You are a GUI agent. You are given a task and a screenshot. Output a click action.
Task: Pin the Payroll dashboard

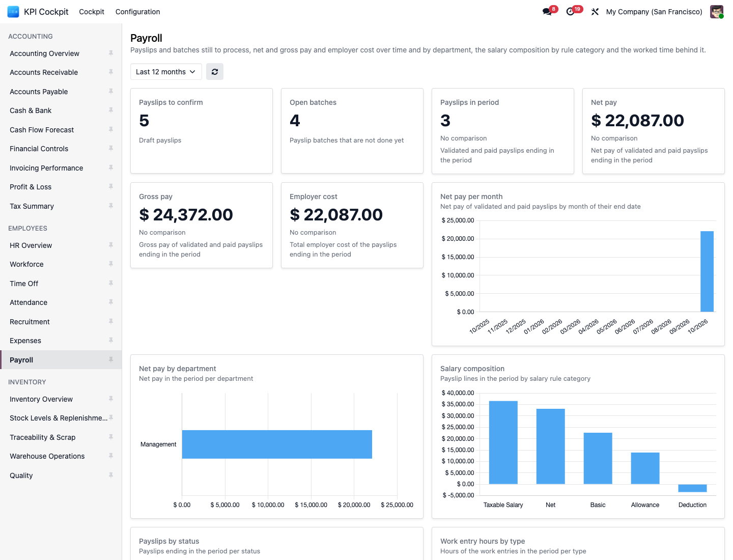coord(111,360)
